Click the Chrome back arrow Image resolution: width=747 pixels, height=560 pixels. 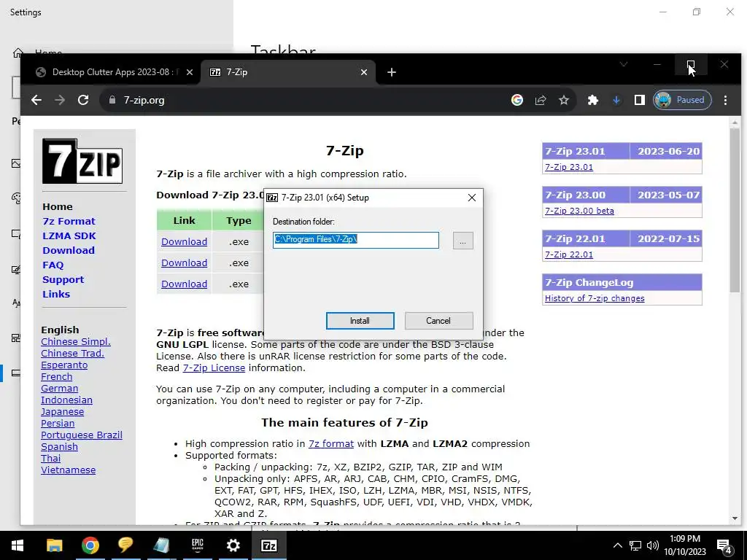click(x=36, y=100)
